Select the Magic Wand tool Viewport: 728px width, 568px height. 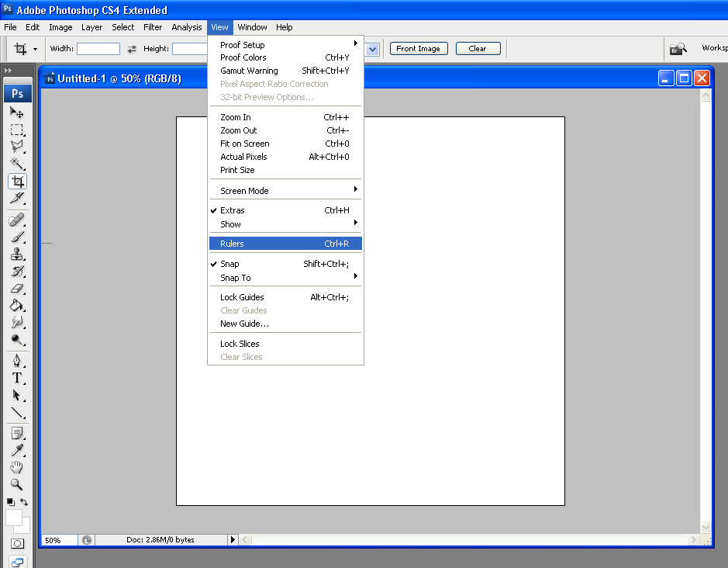17,164
